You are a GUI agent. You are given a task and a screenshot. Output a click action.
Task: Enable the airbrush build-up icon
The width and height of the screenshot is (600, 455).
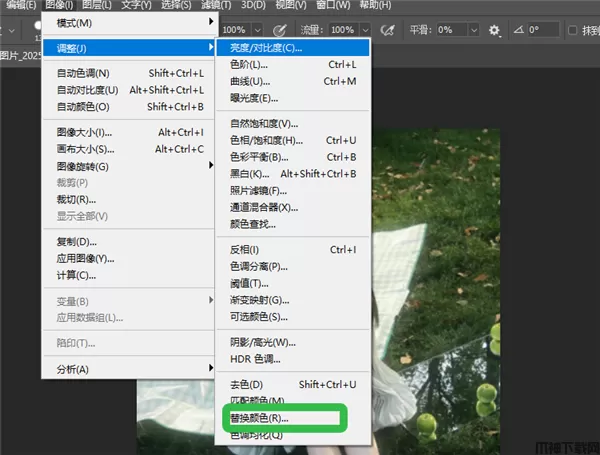[x=386, y=30]
